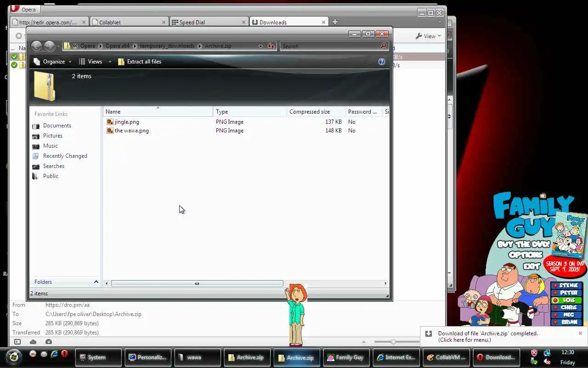Click Options in Family Guy gadget
588x368 pixels.
tap(526, 255)
